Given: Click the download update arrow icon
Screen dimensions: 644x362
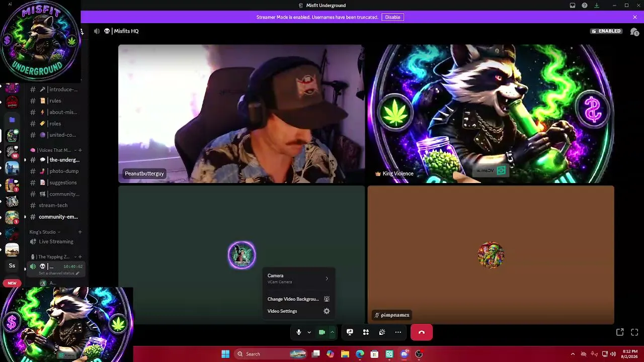Looking at the screenshot, I should pyautogui.click(x=597, y=6).
